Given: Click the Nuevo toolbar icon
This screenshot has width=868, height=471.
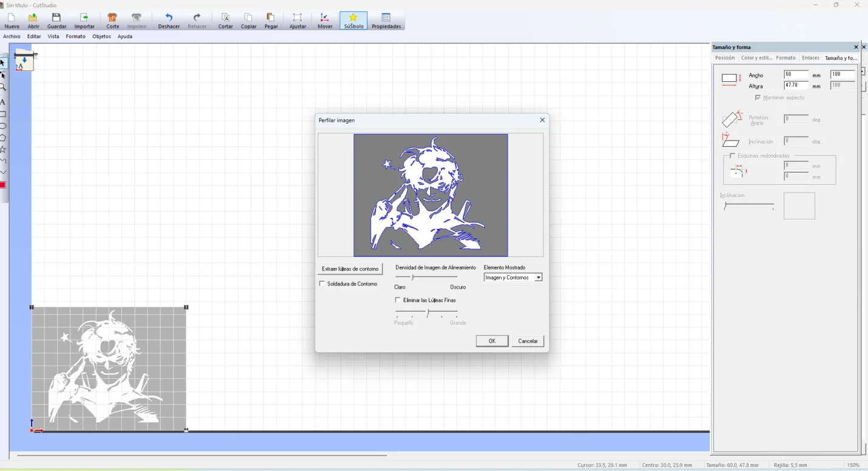Looking at the screenshot, I should tap(12, 21).
